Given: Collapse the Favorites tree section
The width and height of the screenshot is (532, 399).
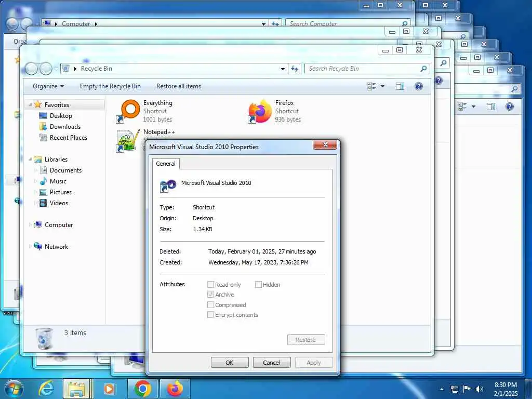Looking at the screenshot, I should [x=30, y=104].
